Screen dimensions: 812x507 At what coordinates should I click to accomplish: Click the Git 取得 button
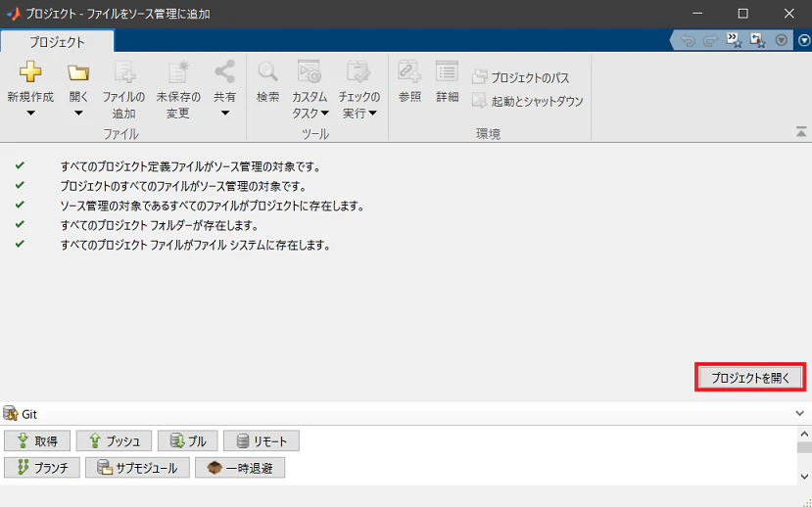pyautogui.click(x=38, y=440)
